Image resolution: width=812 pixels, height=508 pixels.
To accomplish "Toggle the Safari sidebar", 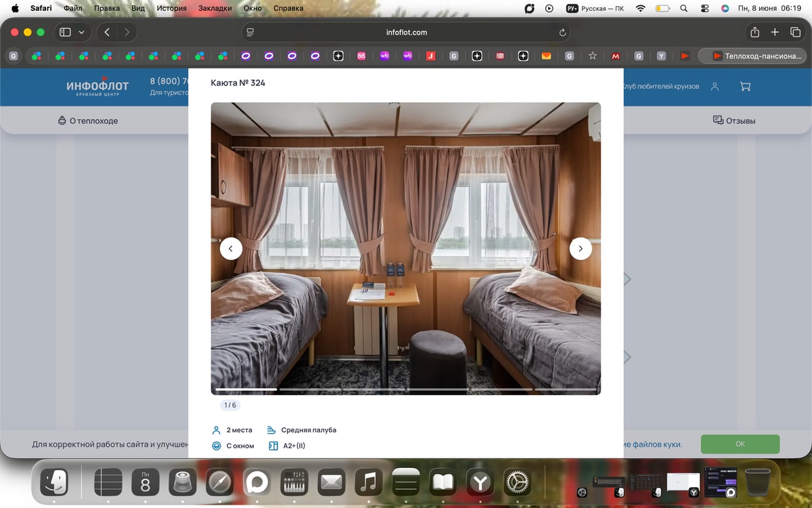I will (x=65, y=32).
